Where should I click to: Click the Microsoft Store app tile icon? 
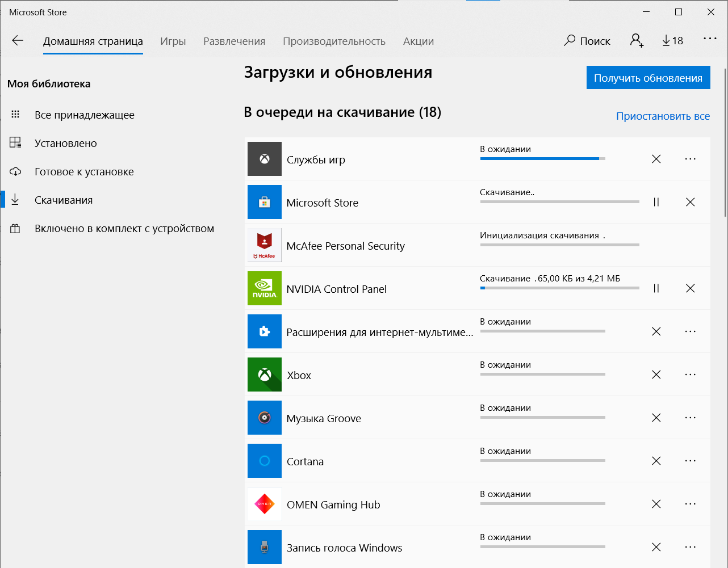point(265,202)
